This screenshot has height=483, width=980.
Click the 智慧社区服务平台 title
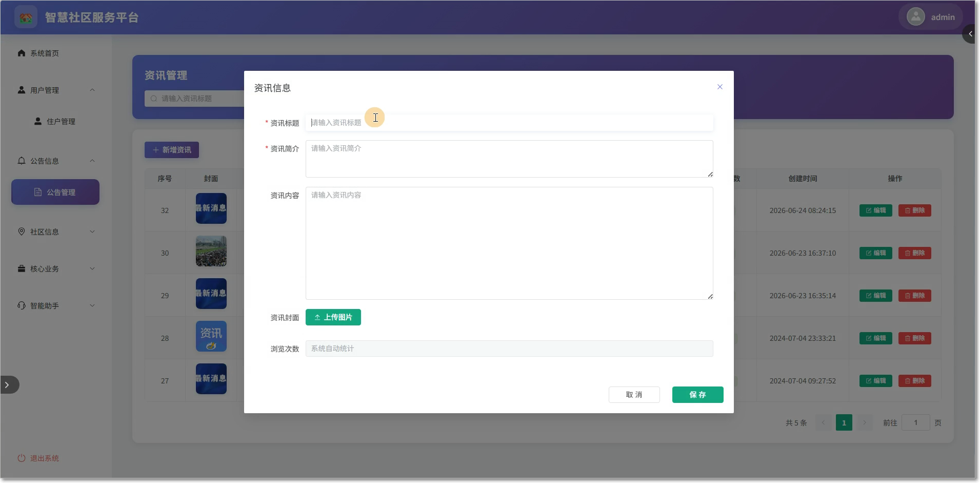[92, 17]
